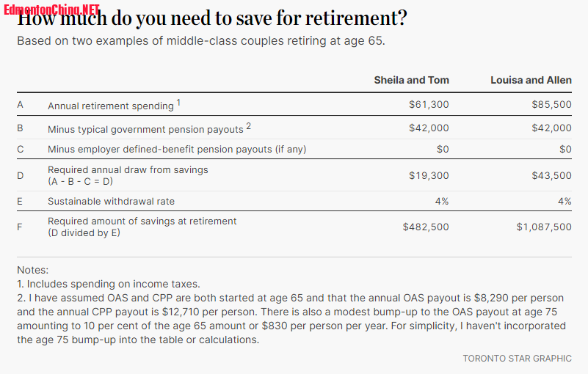
Task: Click the retirement savings headline
Action: (x=212, y=18)
